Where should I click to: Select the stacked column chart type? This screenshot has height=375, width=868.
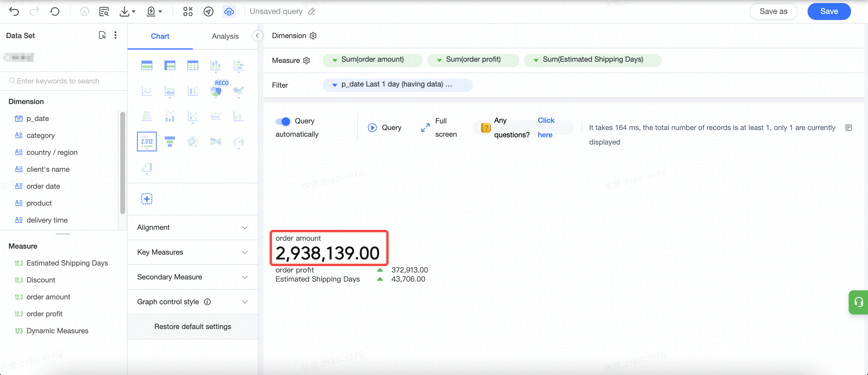click(x=215, y=66)
